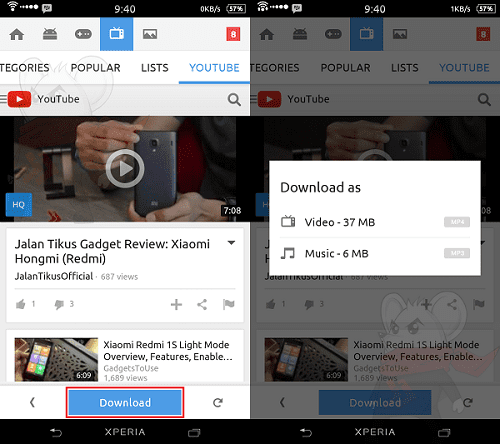The height and width of the screenshot is (444, 500).
Task: Open Xiaomi Redmi 1S thumbnail in left screen
Action: click(x=56, y=360)
